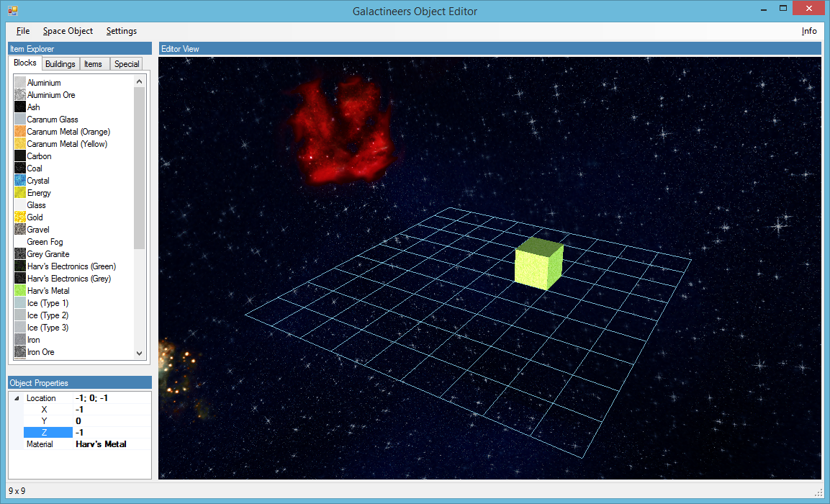Switch to the Special tab
Image resolution: width=830 pixels, height=504 pixels.
pyautogui.click(x=127, y=64)
